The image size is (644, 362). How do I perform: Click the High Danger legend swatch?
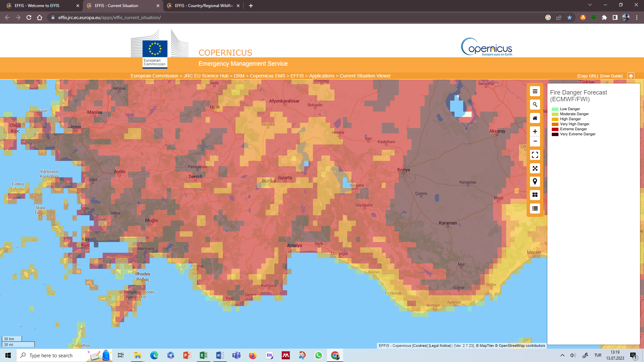coord(555,119)
